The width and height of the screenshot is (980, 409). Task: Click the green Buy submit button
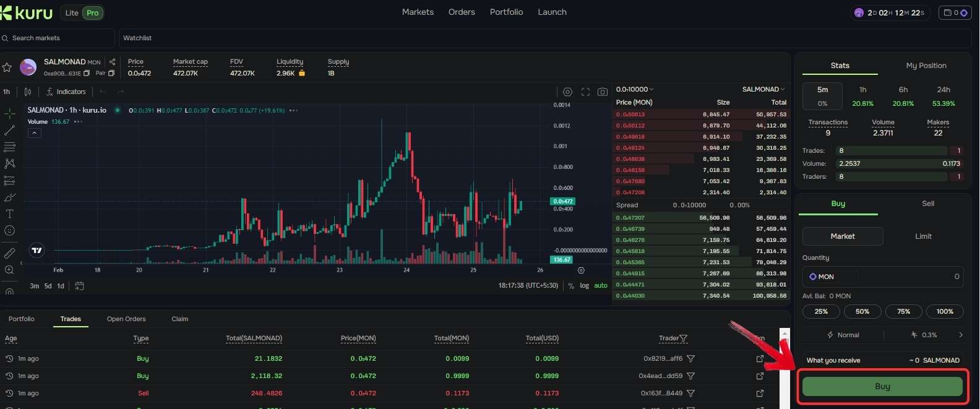[x=882, y=387]
